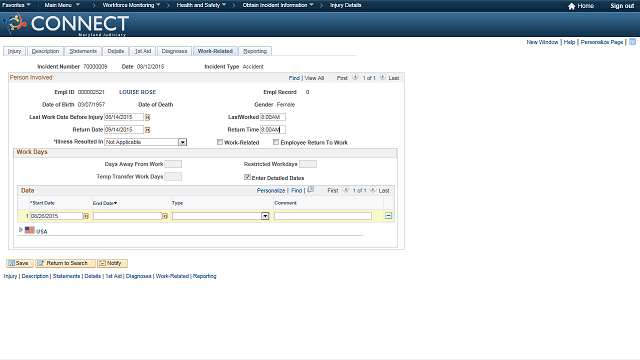Switch to the Details tab
The image size is (640, 360).
coord(116,51)
